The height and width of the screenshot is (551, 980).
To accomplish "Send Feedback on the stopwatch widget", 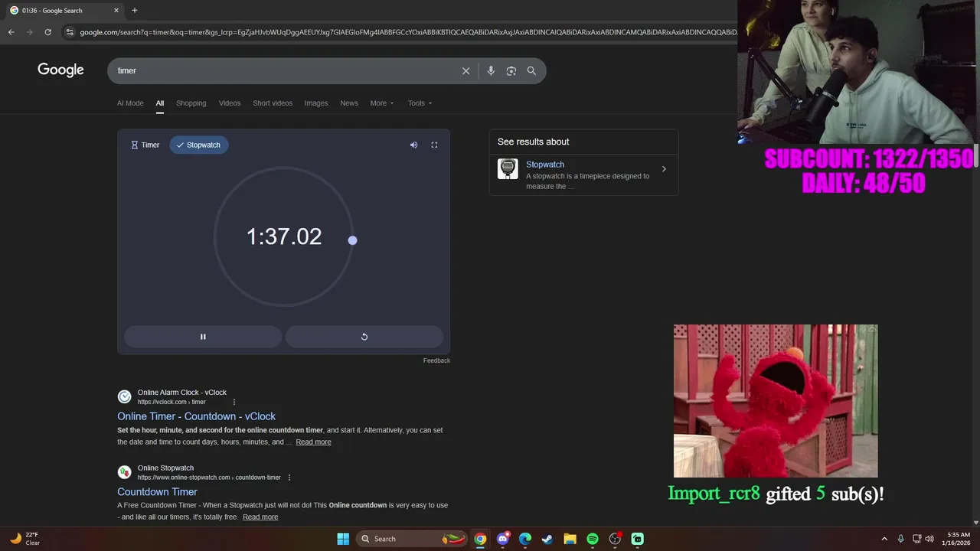I will click(436, 360).
